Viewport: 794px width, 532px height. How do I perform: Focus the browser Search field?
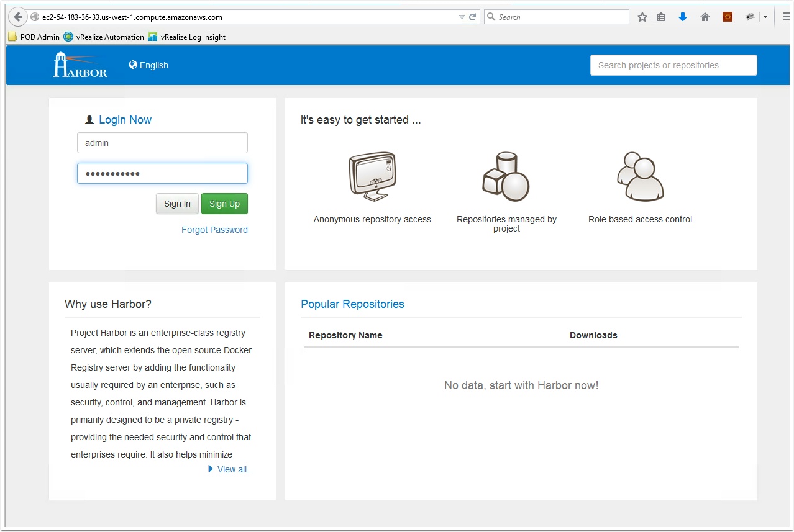point(557,17)
